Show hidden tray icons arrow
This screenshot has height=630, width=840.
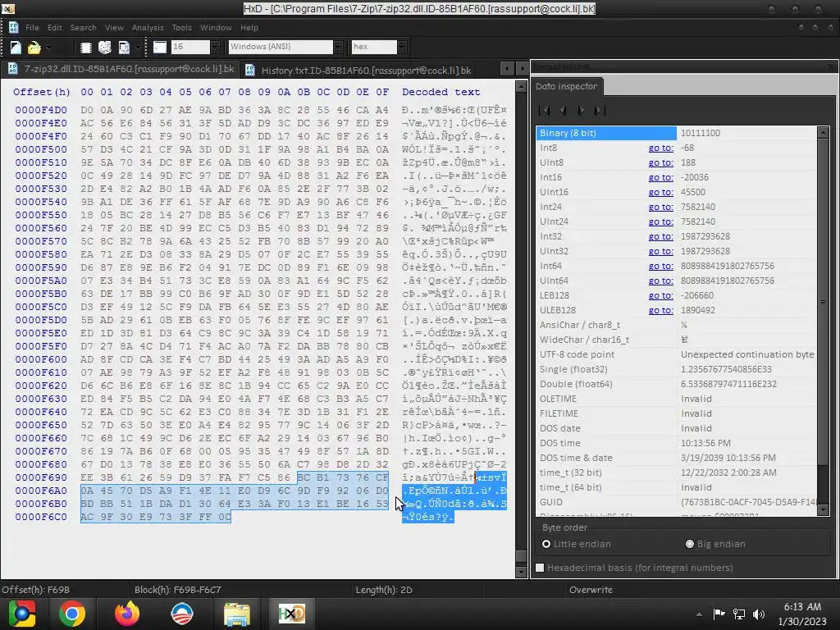pos(699,614)
